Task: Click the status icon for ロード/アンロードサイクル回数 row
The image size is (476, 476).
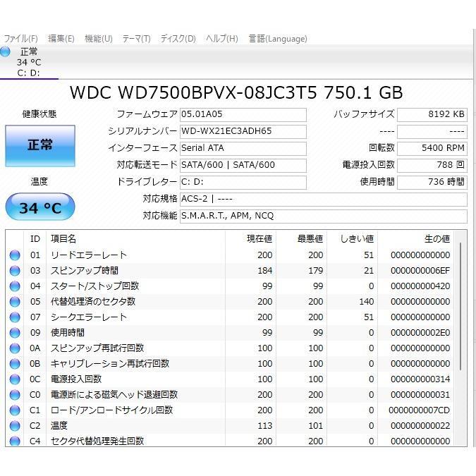Action: [x=15, y=410]
